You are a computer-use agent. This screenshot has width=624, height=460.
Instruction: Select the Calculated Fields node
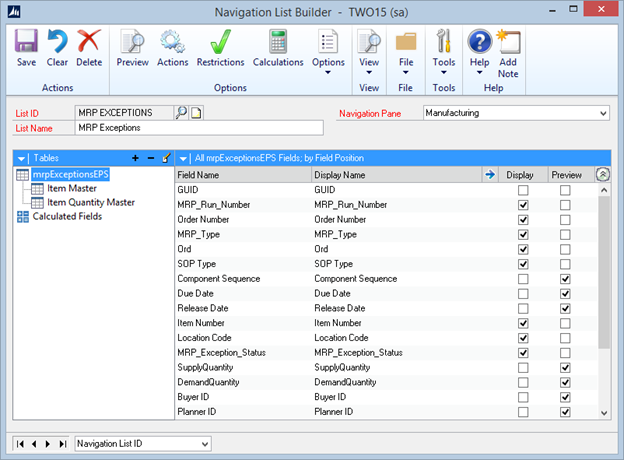(67, 216)
